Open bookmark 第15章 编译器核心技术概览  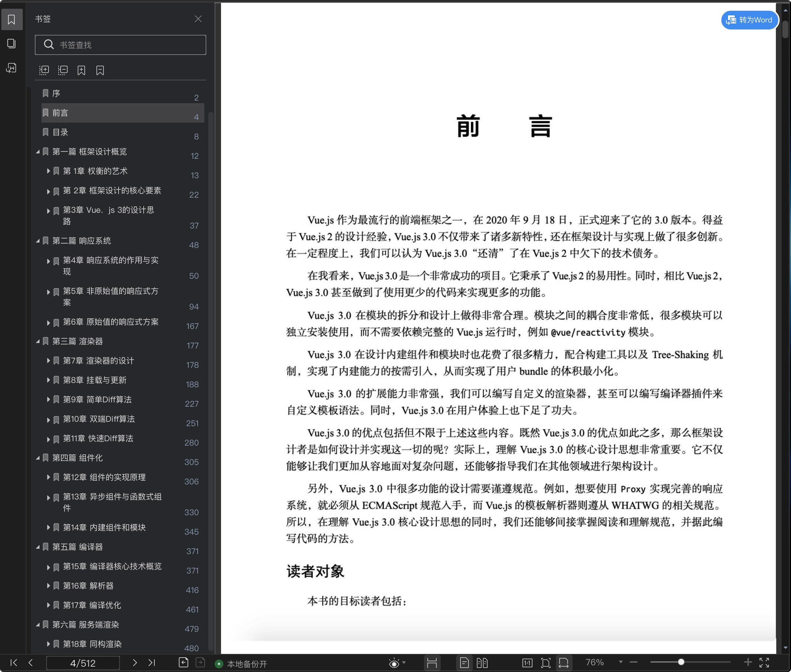point(112,566)
